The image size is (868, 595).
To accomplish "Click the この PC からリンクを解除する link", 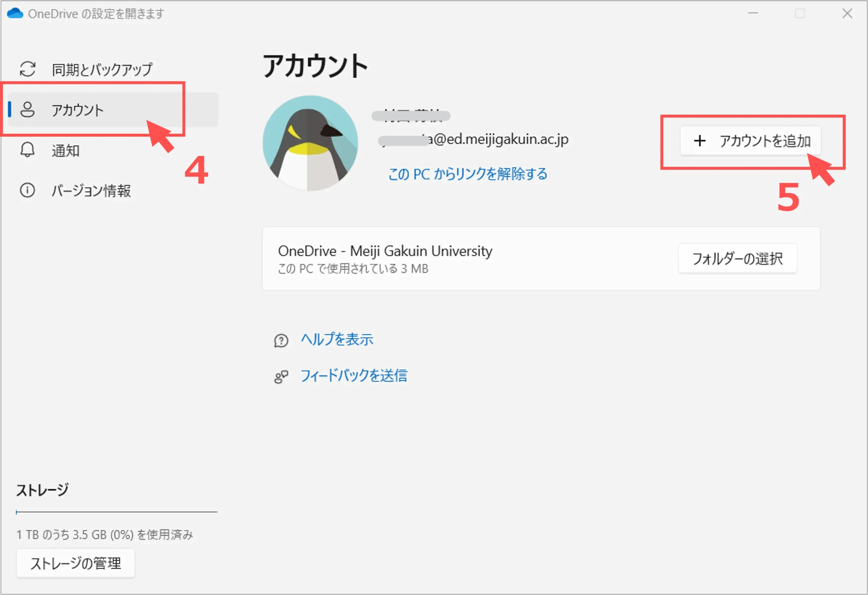I will click(468, 174).
